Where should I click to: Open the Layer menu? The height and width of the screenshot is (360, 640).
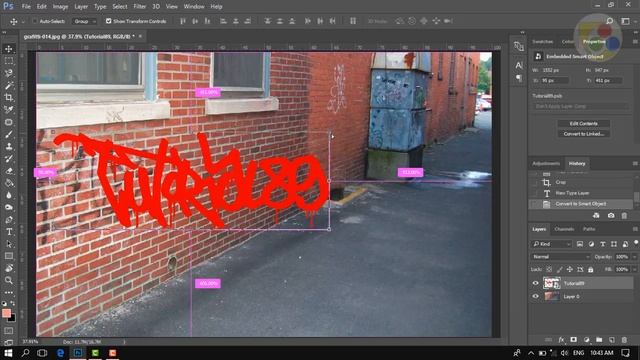81,7
